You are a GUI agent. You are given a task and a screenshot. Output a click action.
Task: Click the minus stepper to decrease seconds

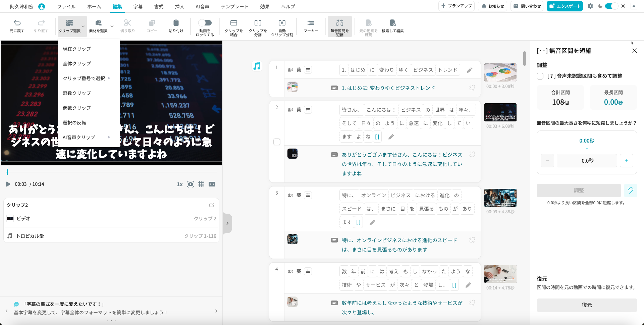point(547,161)
